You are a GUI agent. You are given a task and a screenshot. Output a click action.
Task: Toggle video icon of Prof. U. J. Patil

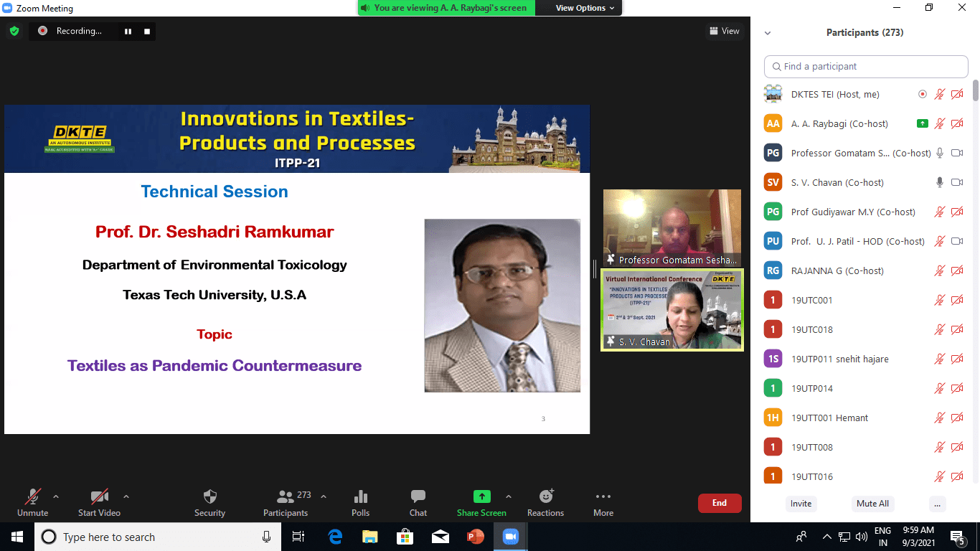pos(957,241)
